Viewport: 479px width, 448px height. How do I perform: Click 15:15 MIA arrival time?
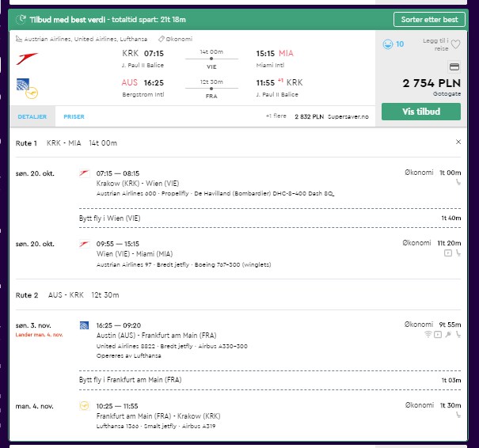point(275,54)
